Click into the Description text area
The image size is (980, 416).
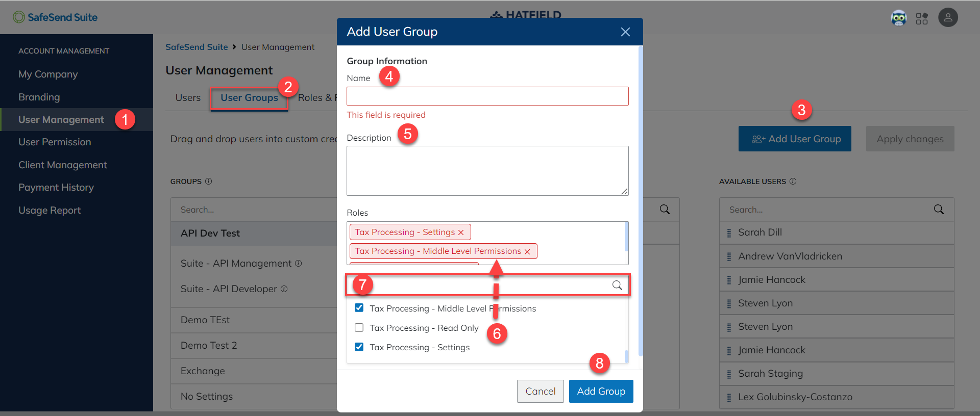pyautogui.click(x=487, y=171)
